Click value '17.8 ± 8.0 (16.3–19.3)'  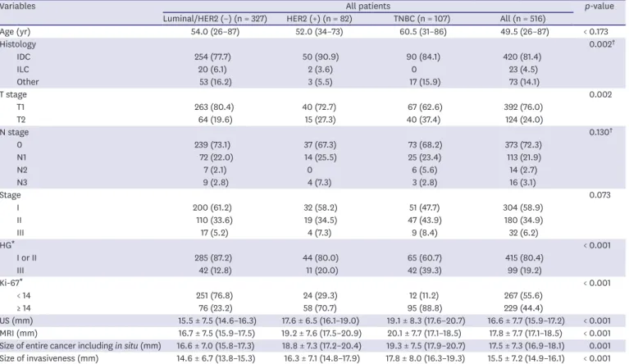(x=426, y=358)
